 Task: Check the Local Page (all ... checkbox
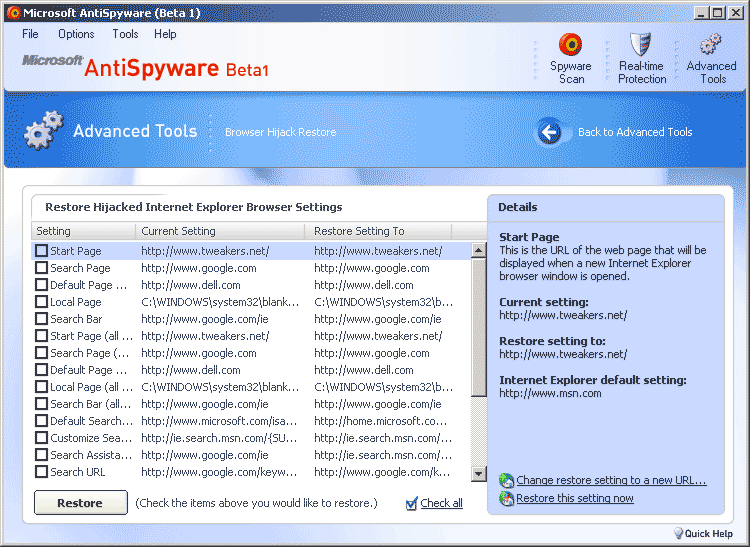(42, 387)
